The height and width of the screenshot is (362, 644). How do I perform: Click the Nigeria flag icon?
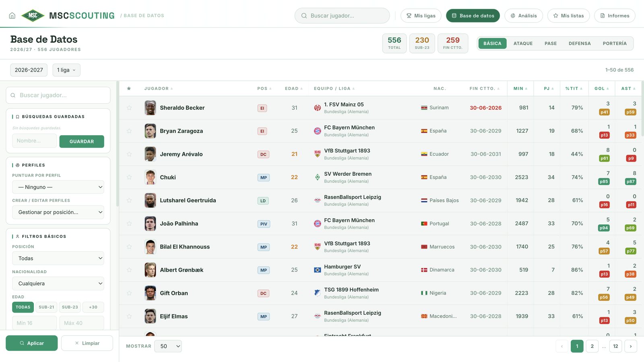point(424,293)
